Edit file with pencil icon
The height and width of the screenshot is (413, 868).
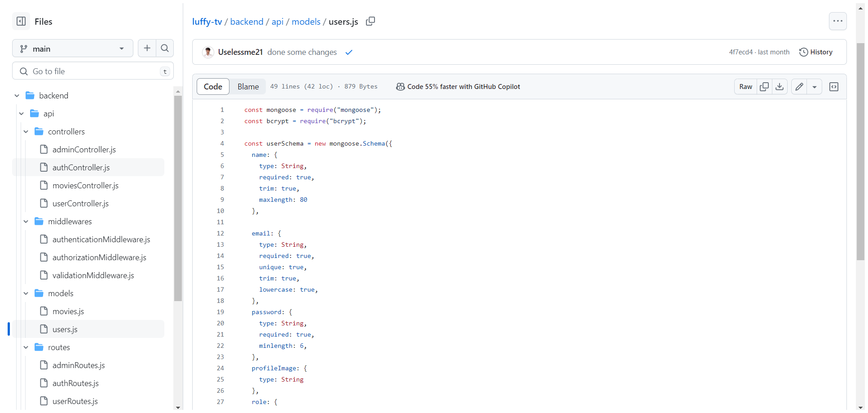pyautogui.click(x=799, y=87)
